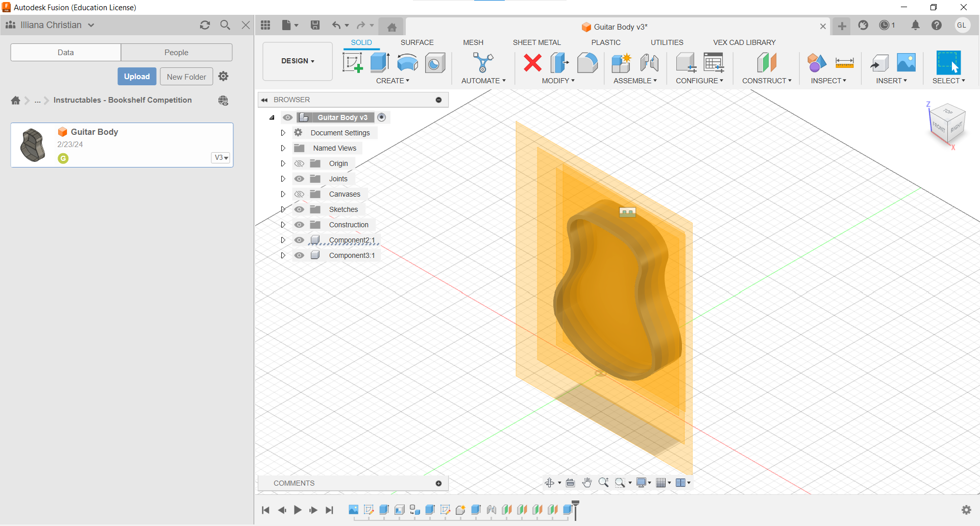Toggle visibility of Component3:1
Image resolution: width=980 pixels, height=526 pixels.
tap(299, 255)
